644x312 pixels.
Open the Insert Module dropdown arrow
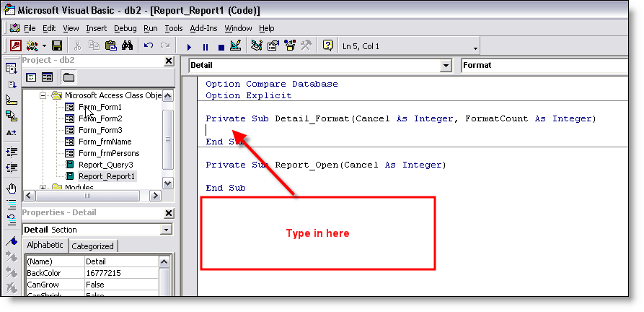coord(44,46)
